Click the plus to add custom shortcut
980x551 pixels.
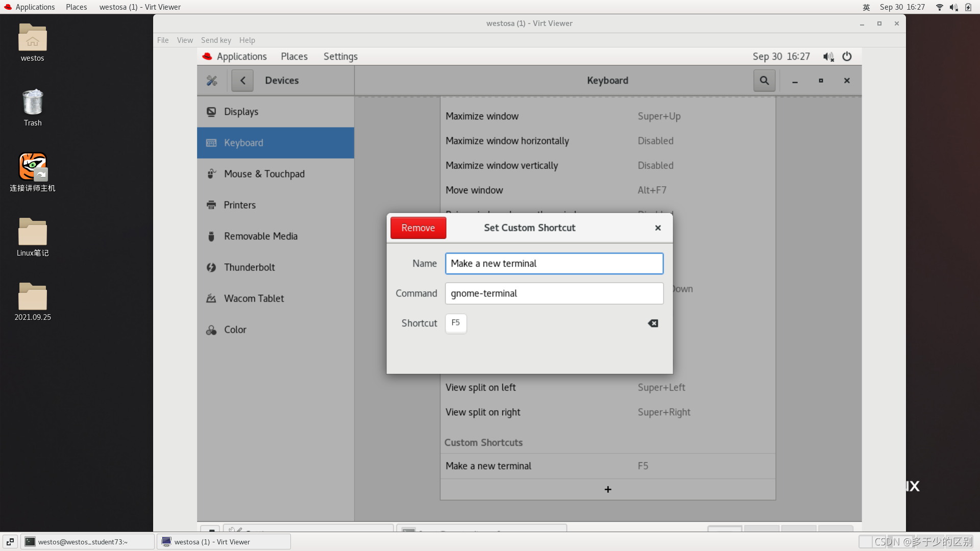tap(607, 490)
